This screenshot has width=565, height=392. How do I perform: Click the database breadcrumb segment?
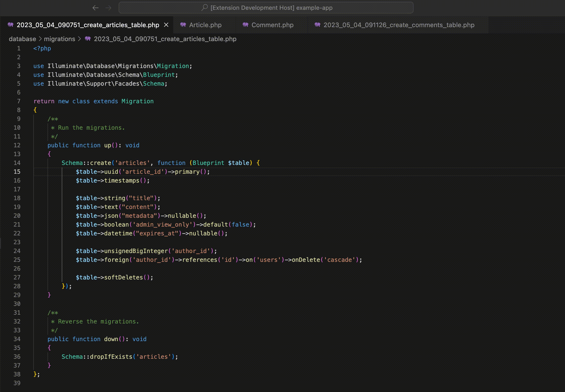click(22, 39)
